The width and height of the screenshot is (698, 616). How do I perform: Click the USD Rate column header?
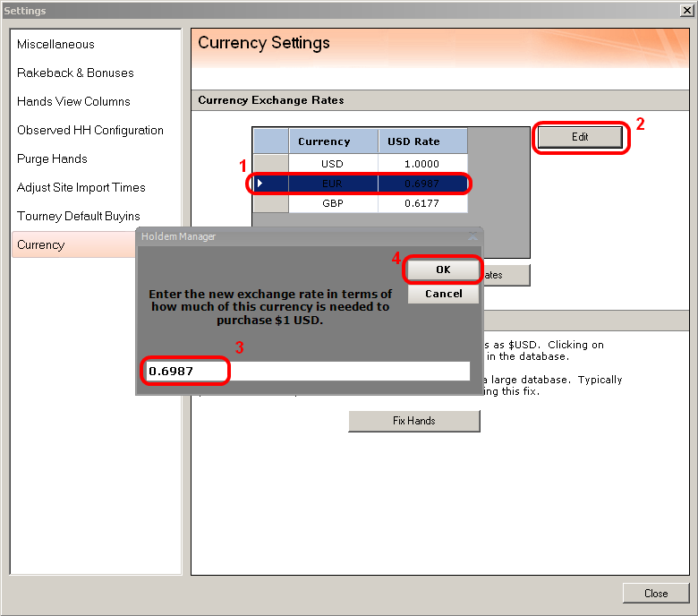tap(422, 141)
